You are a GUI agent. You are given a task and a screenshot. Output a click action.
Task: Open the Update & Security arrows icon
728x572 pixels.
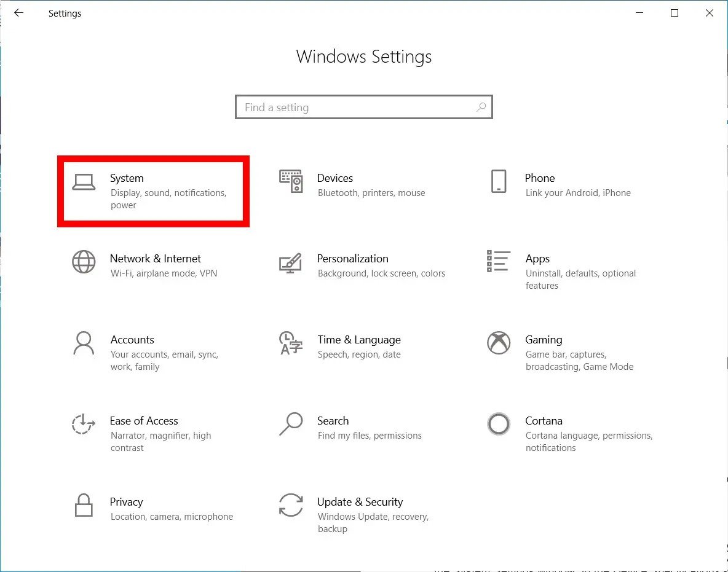tap(291, 505)
